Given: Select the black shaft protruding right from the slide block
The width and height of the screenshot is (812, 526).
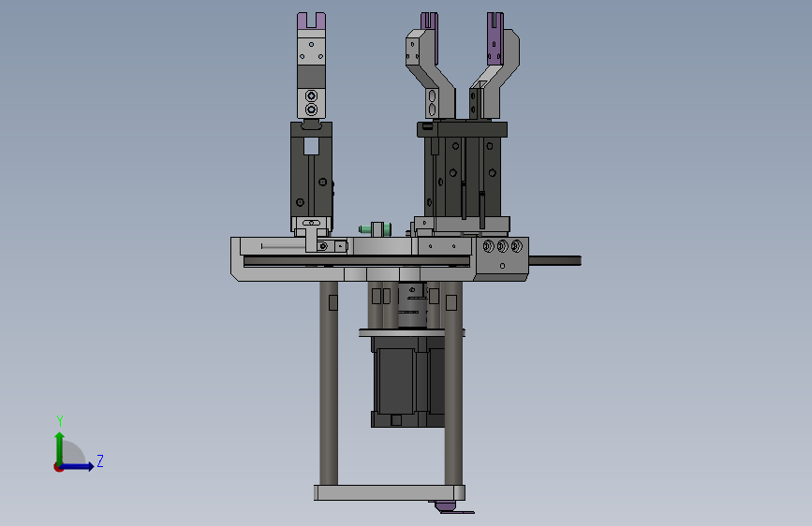Looking at the screenshot, I should [554, 261].
